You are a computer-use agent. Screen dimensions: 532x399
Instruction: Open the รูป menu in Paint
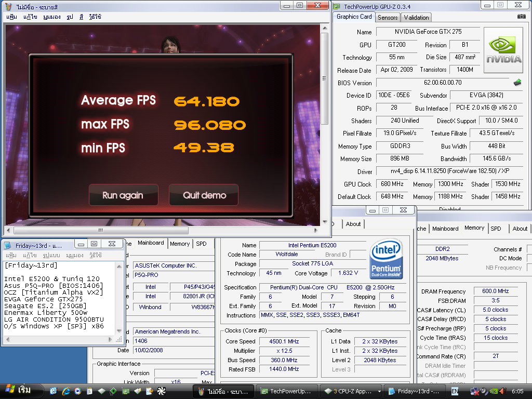click(x=70, y=17)
